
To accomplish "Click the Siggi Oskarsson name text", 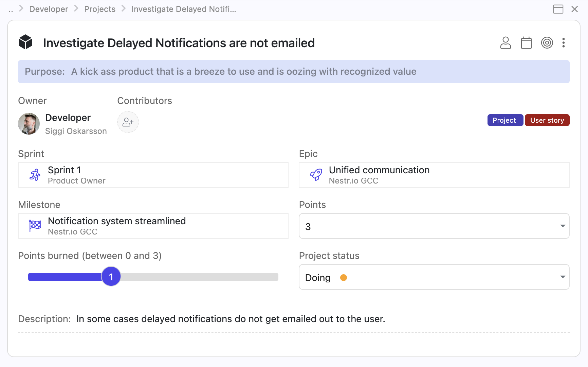I will pyautogui.click(x=76, y=131).
